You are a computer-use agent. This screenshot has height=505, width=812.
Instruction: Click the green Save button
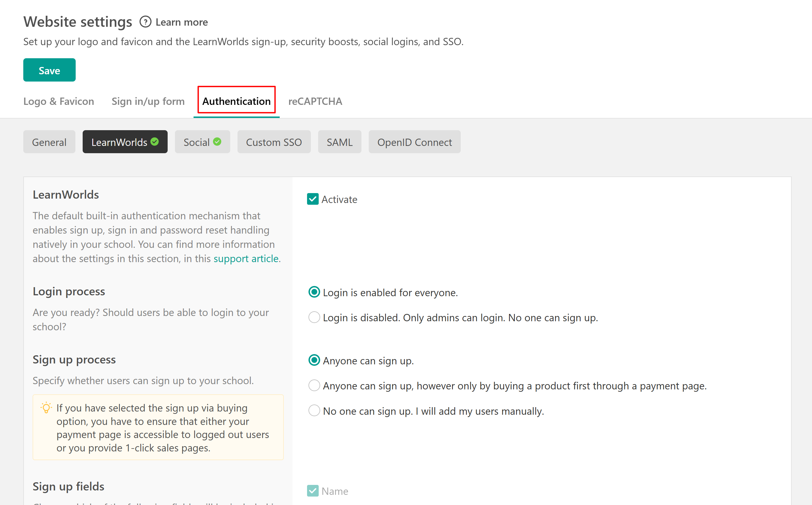click(x=49, y=70)
